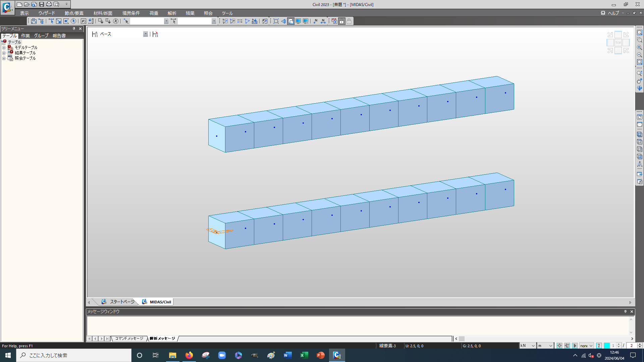Screen dimensions: 644x362
Task: Open the 荷重 menu
Action: coord(154,13)
